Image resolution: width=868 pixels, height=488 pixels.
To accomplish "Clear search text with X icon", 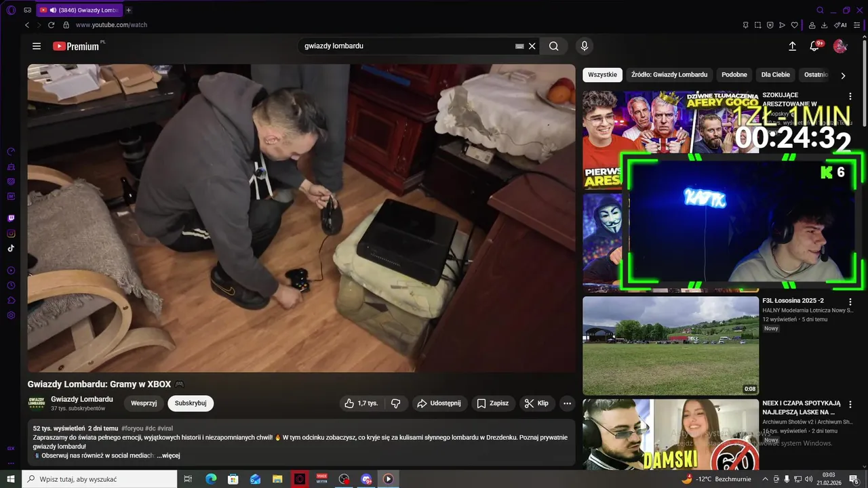I will tap(532, 46).
